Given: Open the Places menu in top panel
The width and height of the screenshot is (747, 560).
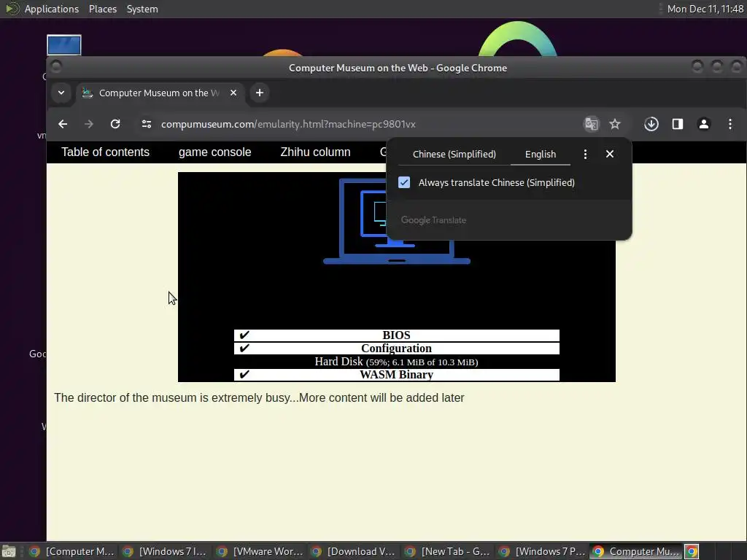Looking at the screenshot, I should point(103,9).
